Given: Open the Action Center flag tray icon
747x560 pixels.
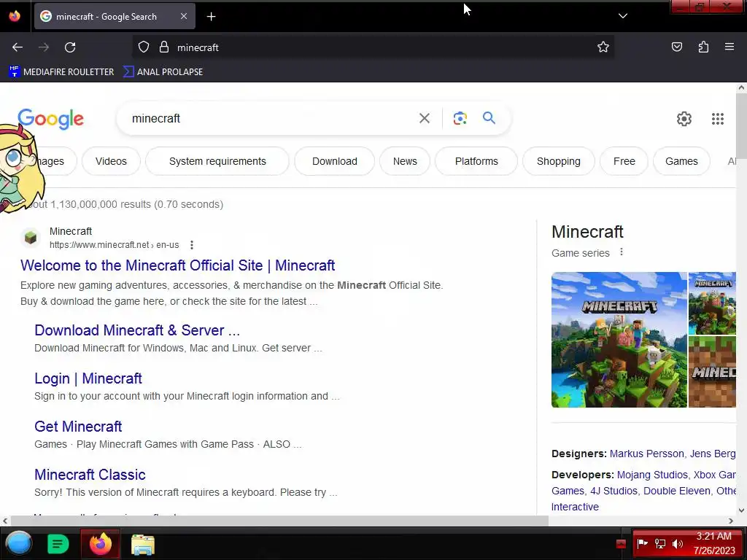Looking at the screenshot, I should tap(642, 543).
